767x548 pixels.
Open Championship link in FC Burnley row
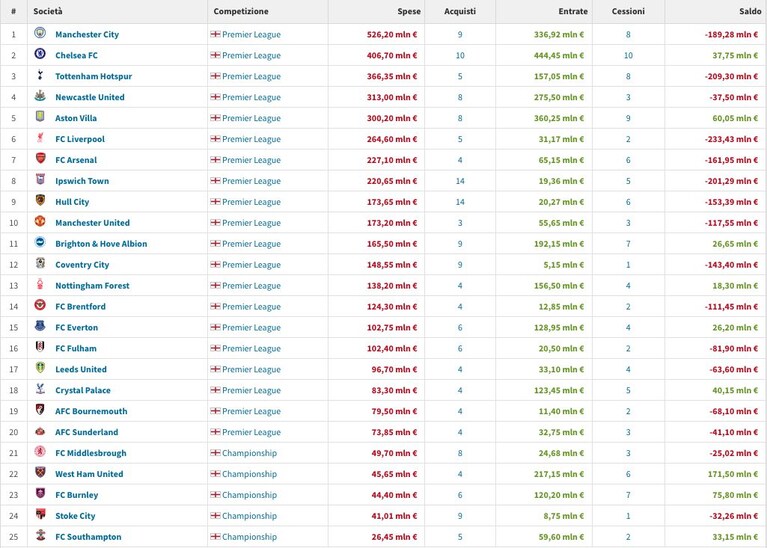249,495
